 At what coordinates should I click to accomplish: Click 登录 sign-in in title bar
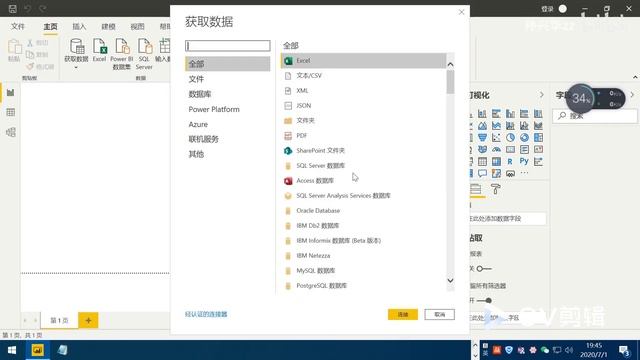coord(547,9)
